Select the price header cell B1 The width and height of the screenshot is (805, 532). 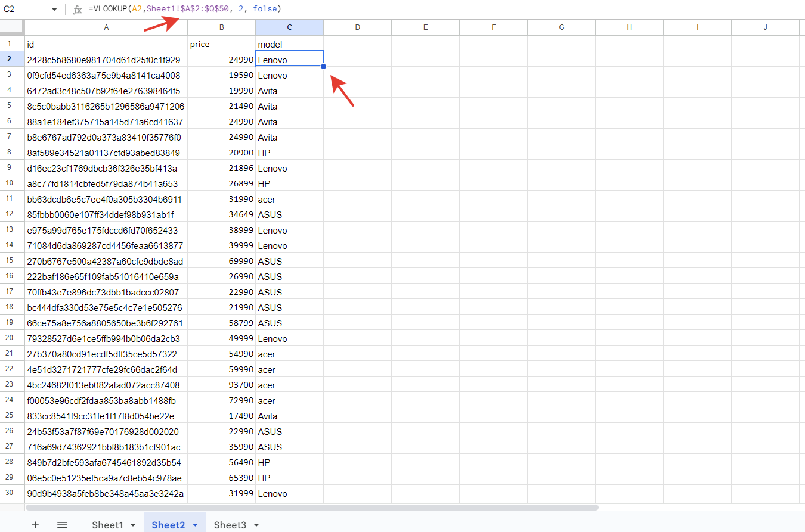(221, 44)
